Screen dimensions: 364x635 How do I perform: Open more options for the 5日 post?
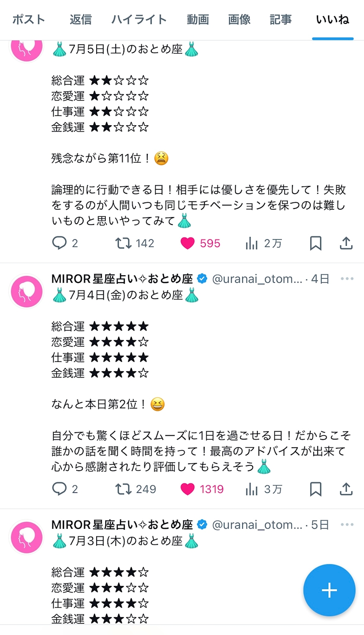point(347,524)
